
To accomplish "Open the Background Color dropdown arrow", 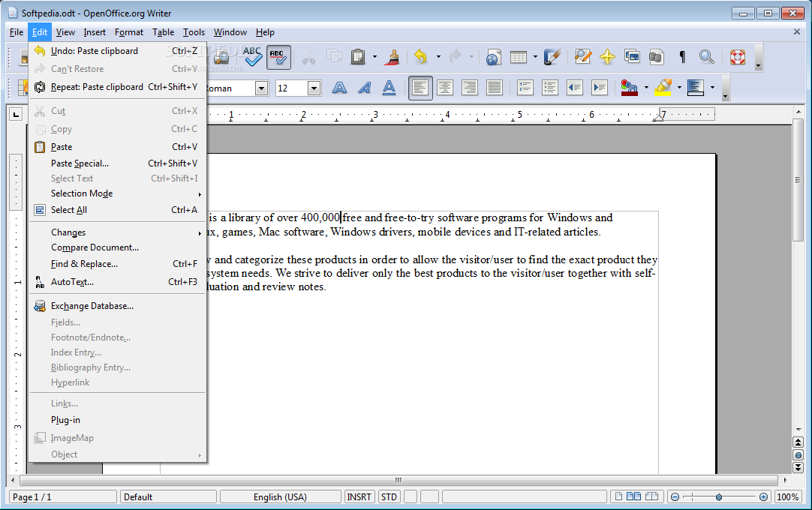I will pos(712,88).
